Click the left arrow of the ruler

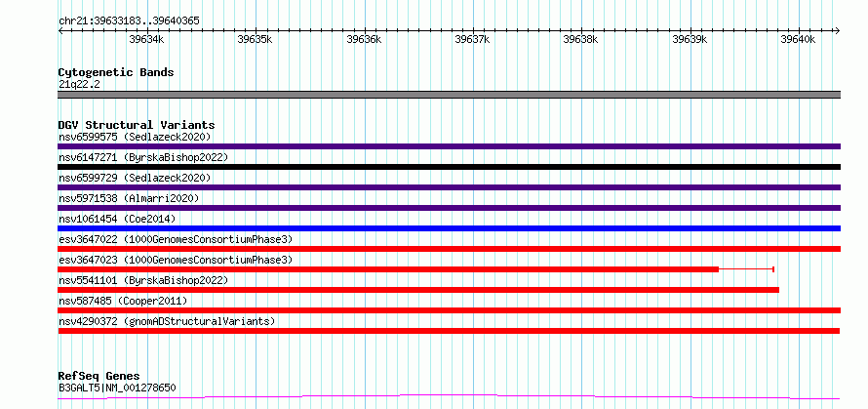[x=60, y=31]
